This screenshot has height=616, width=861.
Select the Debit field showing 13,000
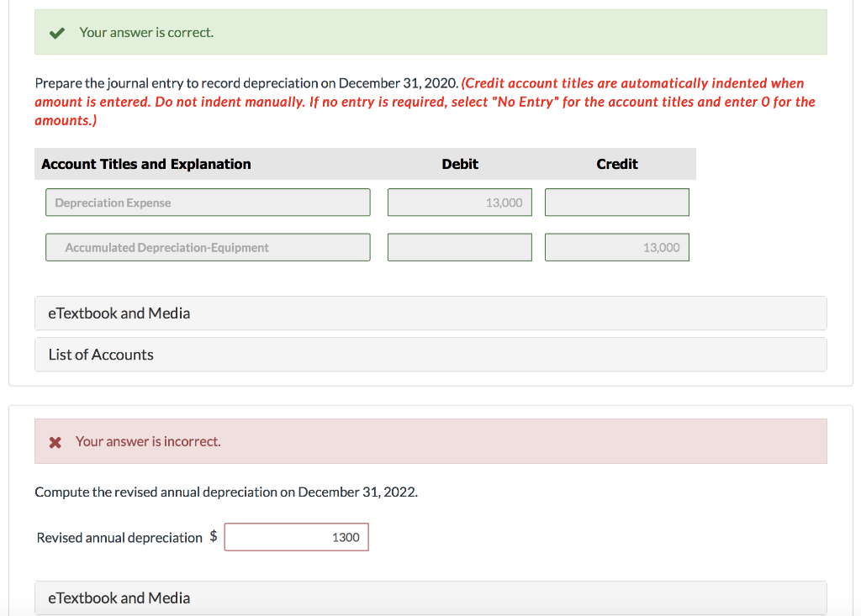(459, 202)
